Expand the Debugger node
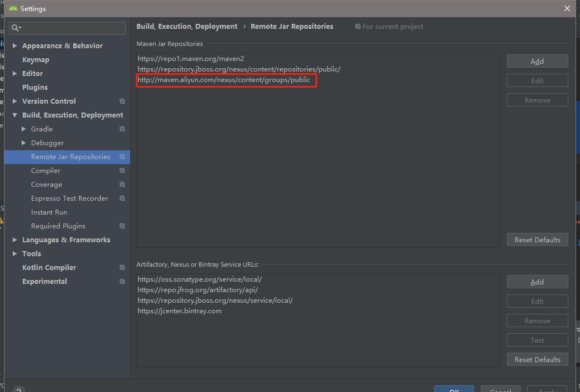Image resolution: width=580 pixels, height=392 pixels. [24, 142]
